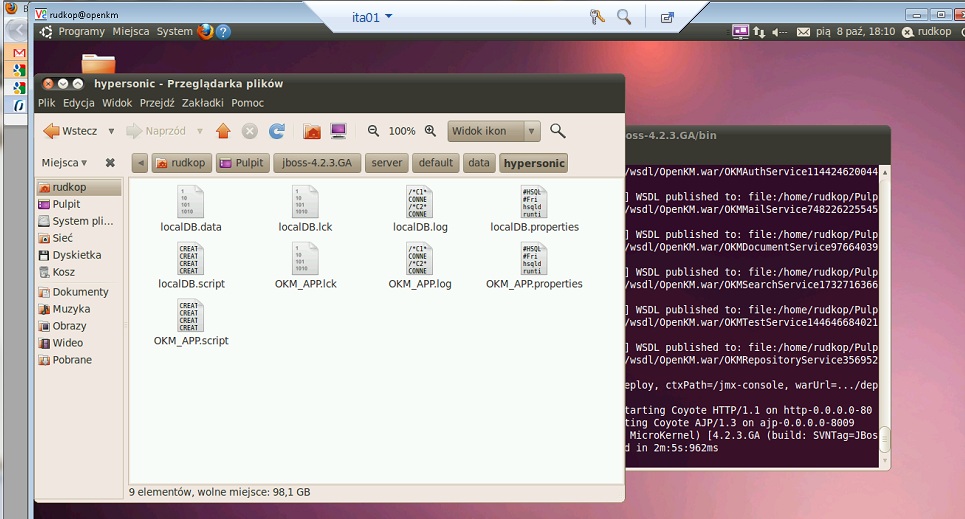Open the Edycja menu
Screen dimensions: 965x519
79,103
